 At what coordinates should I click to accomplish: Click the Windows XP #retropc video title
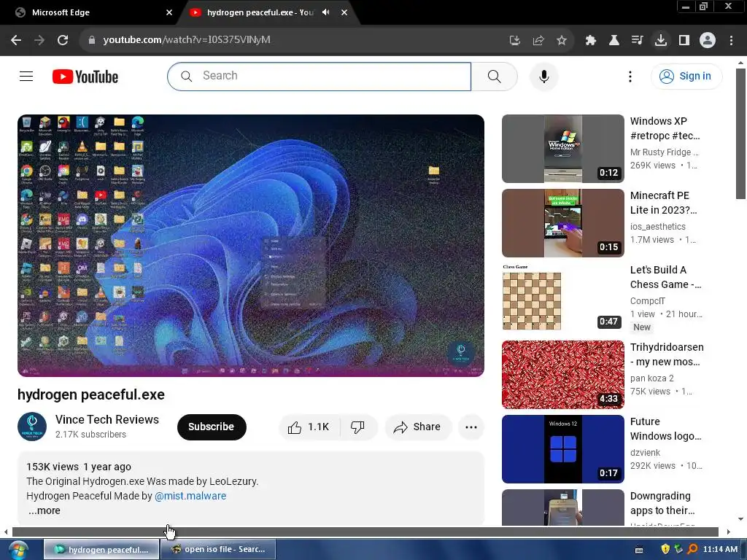(x=665, y=128)
